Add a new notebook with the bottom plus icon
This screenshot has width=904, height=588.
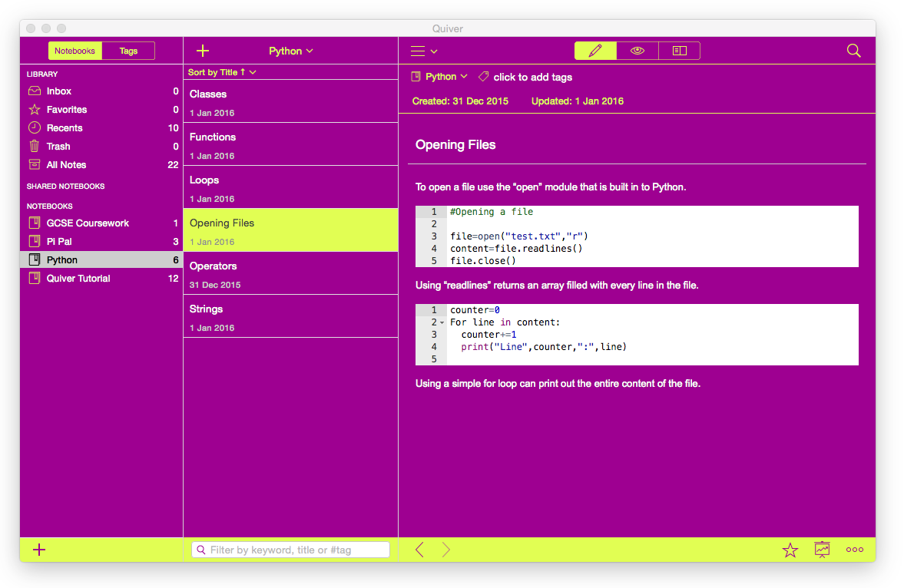click(x=39, y=550)
